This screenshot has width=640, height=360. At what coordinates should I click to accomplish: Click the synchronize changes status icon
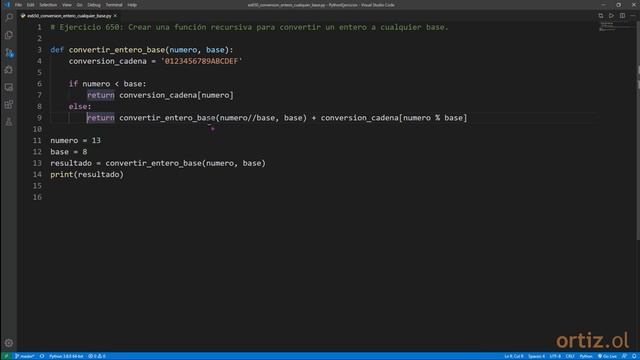42,356
